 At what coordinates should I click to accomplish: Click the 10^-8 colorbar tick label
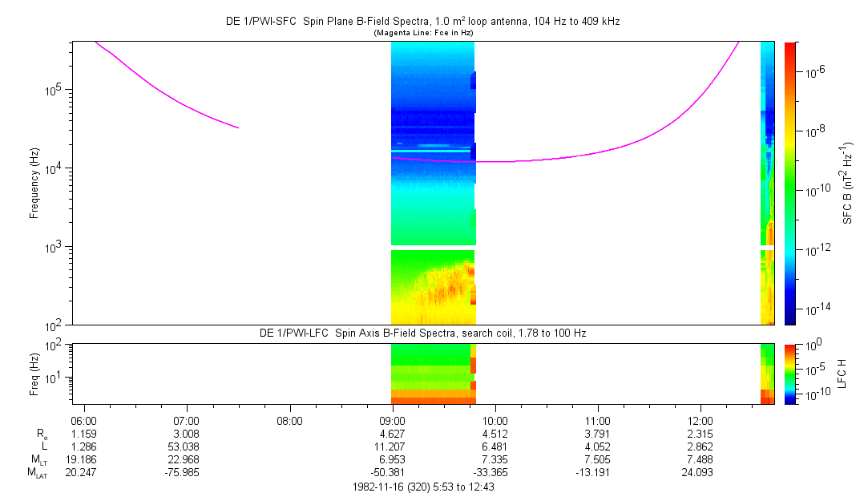[x=813, y=131]
